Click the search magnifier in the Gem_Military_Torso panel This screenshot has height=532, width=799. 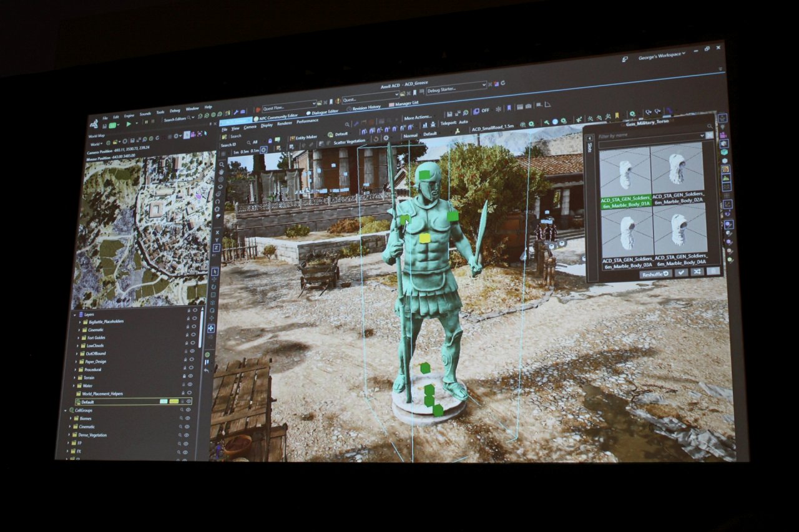710,126
